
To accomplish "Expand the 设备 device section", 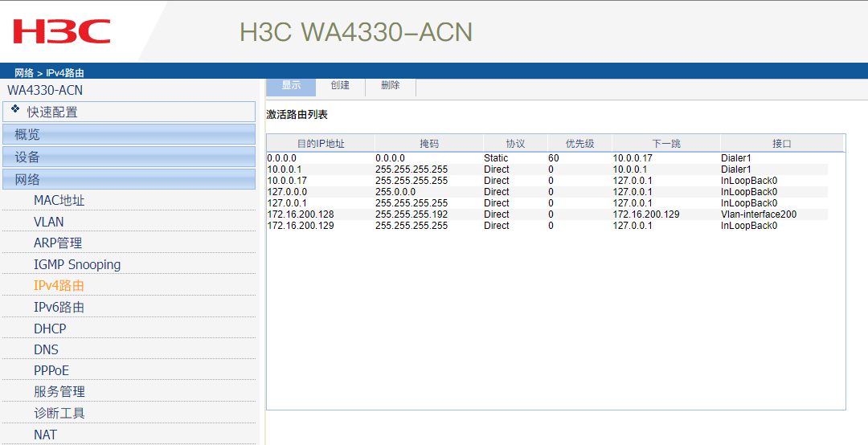I will point(129,157).
